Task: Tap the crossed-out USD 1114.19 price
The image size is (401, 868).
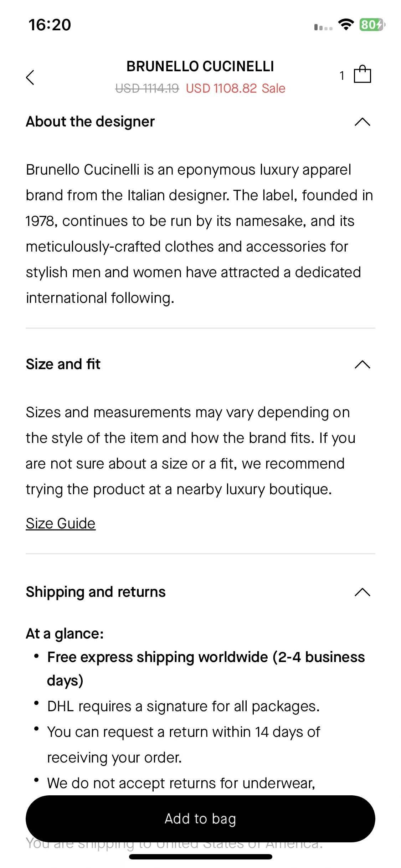Action: 147,88
